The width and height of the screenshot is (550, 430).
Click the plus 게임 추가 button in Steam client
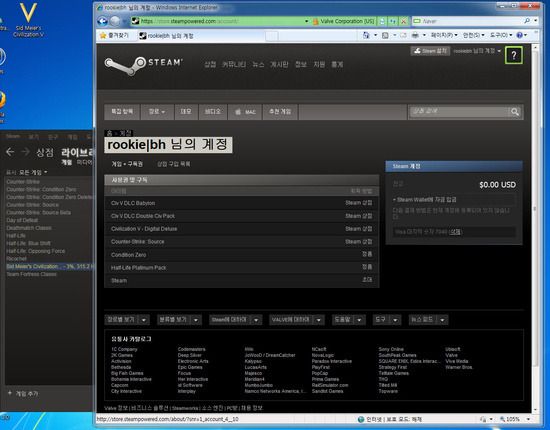click(x=23, y=393)
